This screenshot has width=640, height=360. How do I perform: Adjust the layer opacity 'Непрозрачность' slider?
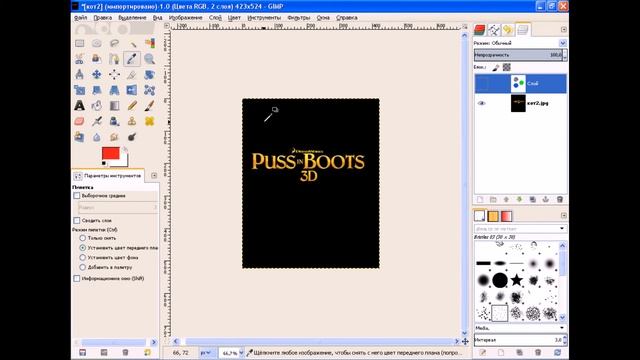(x=518, y=55)
